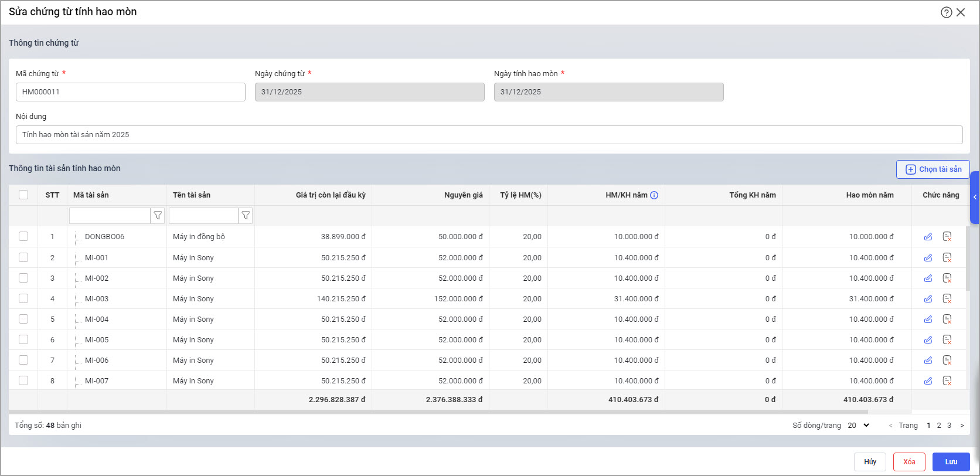The height and width of the screenshot is (476, 980).
Task: Go to next page arrow
Action: click(962, 426)
